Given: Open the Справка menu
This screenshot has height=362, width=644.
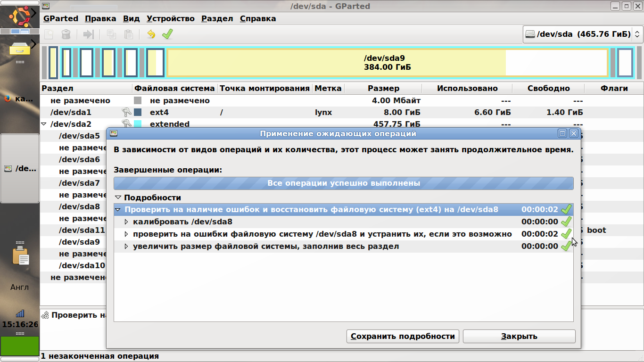Looking at the screenshot, I should 258,19.
